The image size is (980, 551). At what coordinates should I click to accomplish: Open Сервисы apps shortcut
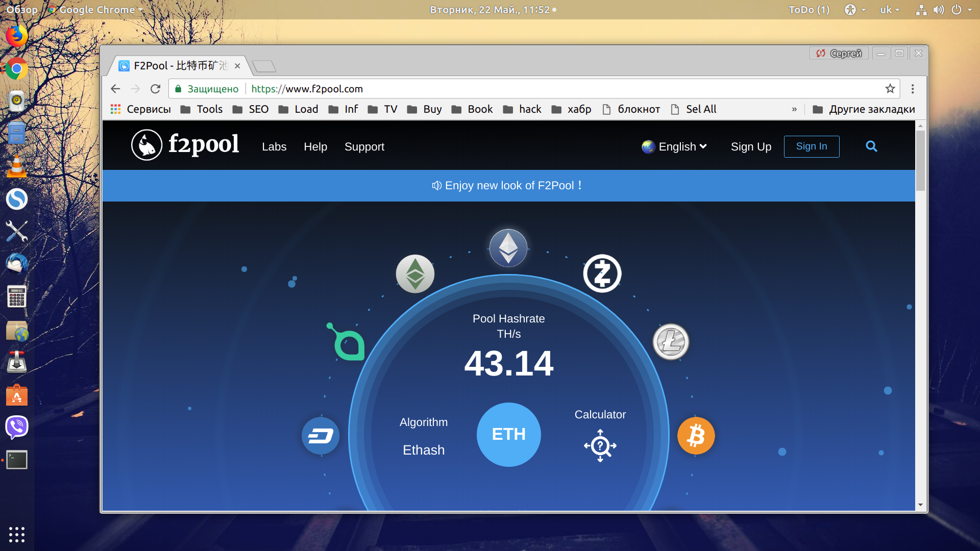point(140,109)
